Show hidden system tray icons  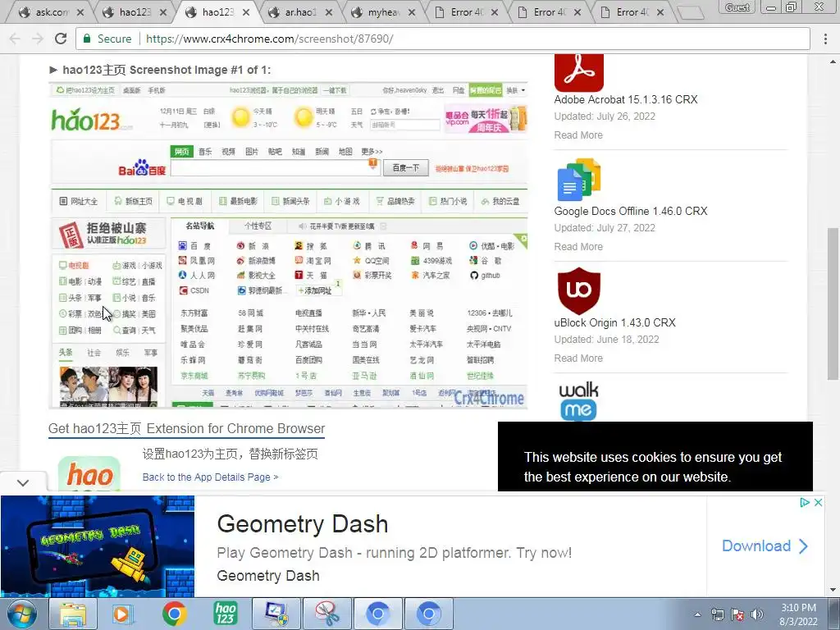(697, 614)
